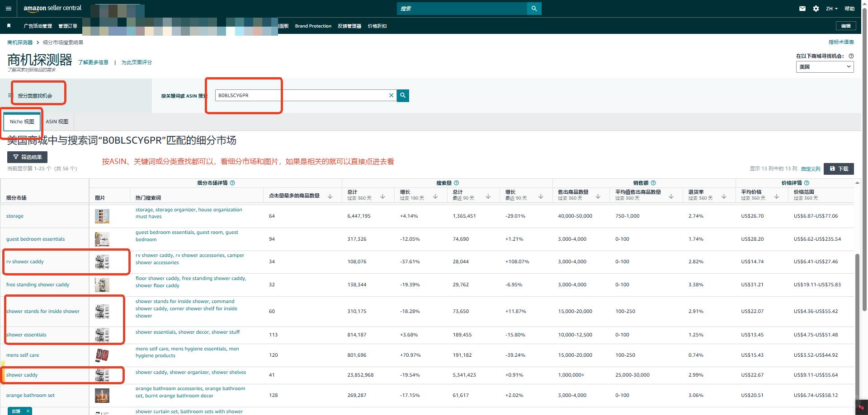Sort by 平均值售出商品数量 arrow
Image resolution: width=868 pixels, height=415 pixels.
[x=671, y=196]
